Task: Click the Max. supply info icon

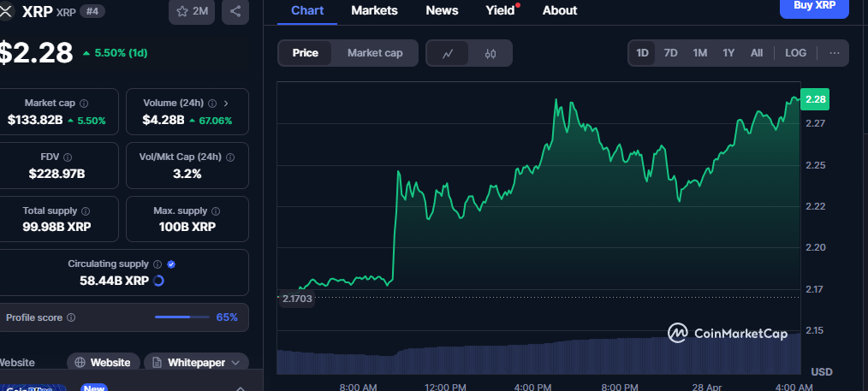Action: pos(216,211)
